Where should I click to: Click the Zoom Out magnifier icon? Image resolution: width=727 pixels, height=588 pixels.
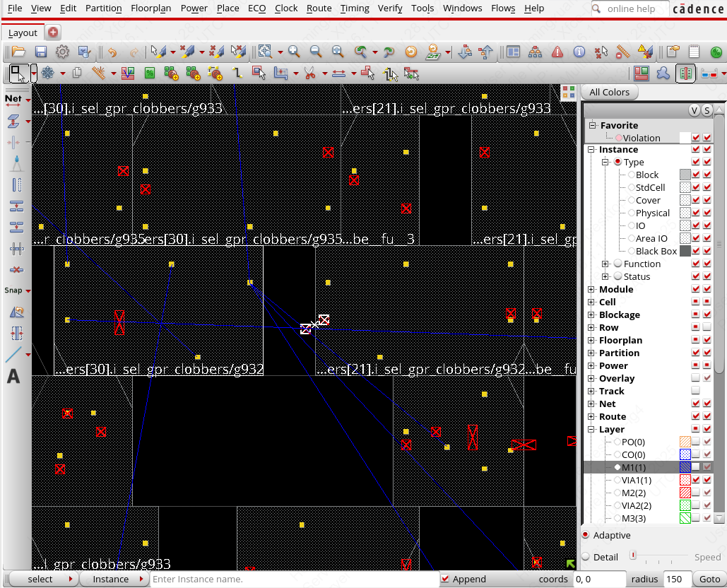tap(316, 52)
